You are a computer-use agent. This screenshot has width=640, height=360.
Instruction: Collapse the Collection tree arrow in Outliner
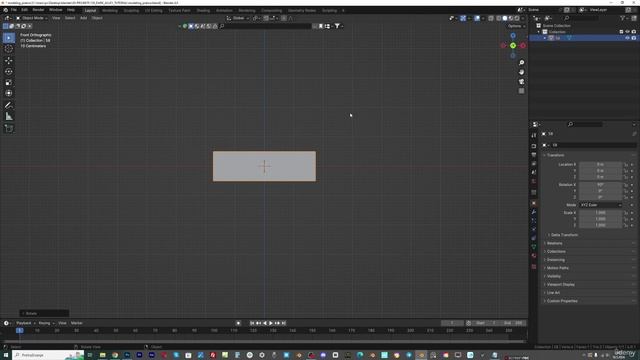[539, 32]
